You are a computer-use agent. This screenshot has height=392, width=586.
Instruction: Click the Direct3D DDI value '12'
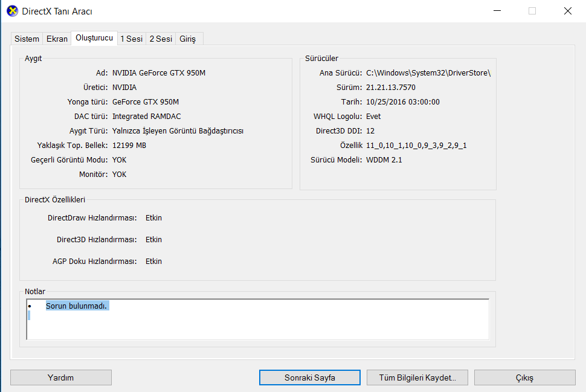[x=370, y=131]
